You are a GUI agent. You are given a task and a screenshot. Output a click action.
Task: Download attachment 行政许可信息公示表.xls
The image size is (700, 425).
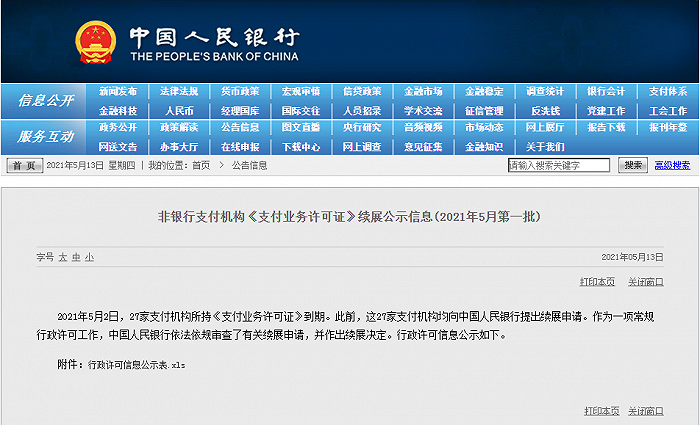pyautogui.click(x=137, y=365)
